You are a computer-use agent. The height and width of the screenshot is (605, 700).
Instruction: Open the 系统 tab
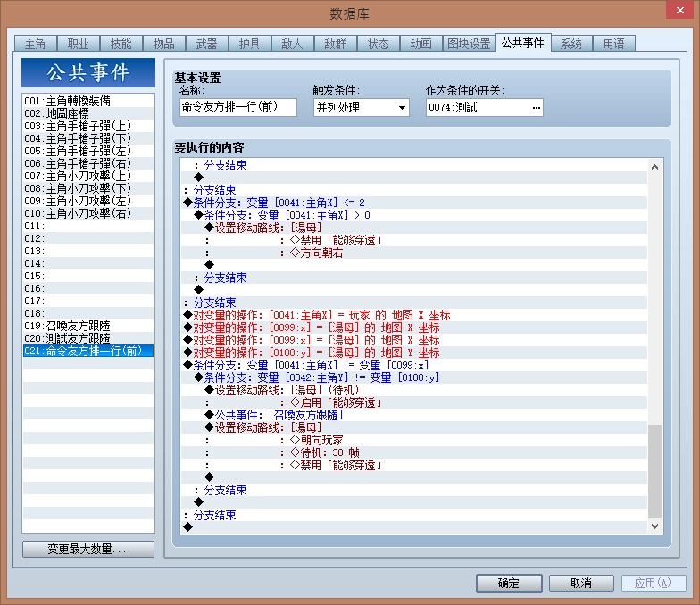click(571, 44)
